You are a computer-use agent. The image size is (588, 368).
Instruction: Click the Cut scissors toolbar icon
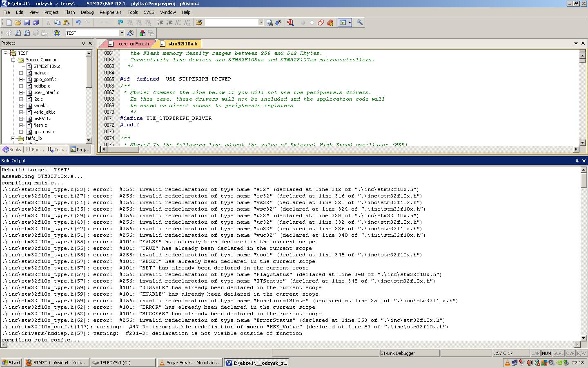(x=48, y=22)
